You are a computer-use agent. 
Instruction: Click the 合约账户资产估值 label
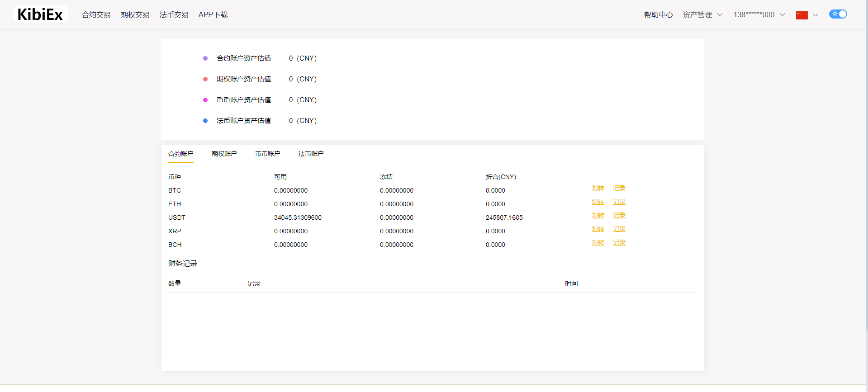tap(244, 58)
